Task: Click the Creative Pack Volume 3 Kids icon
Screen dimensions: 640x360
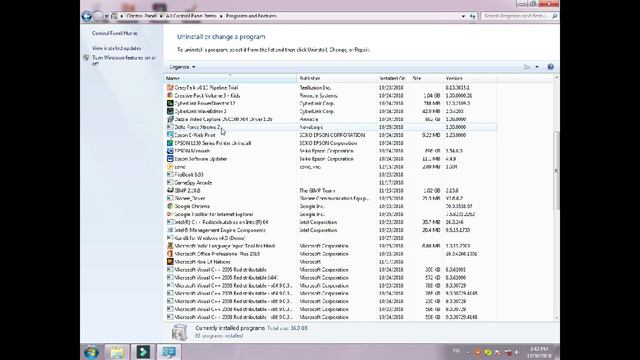Action: (x=170, y=96)
